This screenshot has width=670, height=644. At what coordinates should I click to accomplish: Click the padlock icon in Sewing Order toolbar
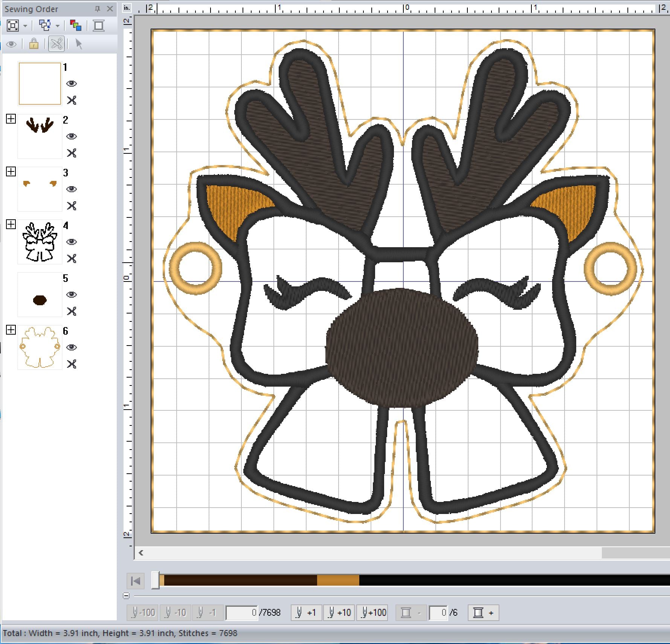(34, 44)
